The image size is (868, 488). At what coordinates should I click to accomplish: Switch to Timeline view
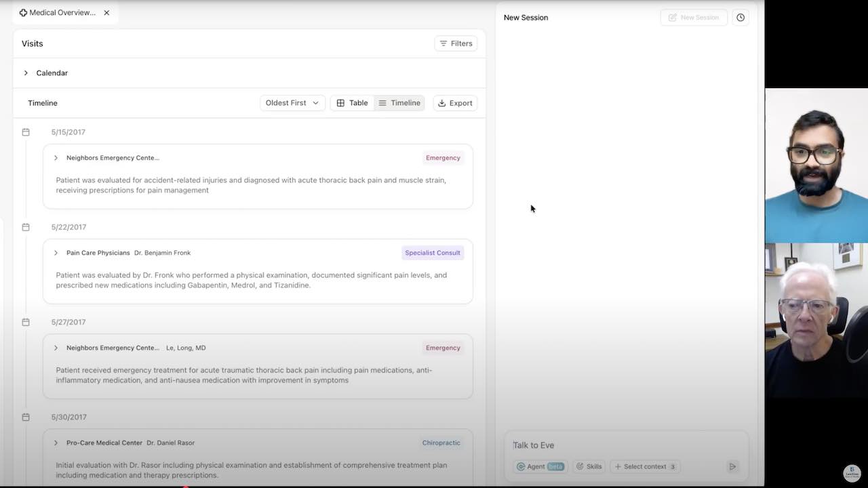point(399,103)
